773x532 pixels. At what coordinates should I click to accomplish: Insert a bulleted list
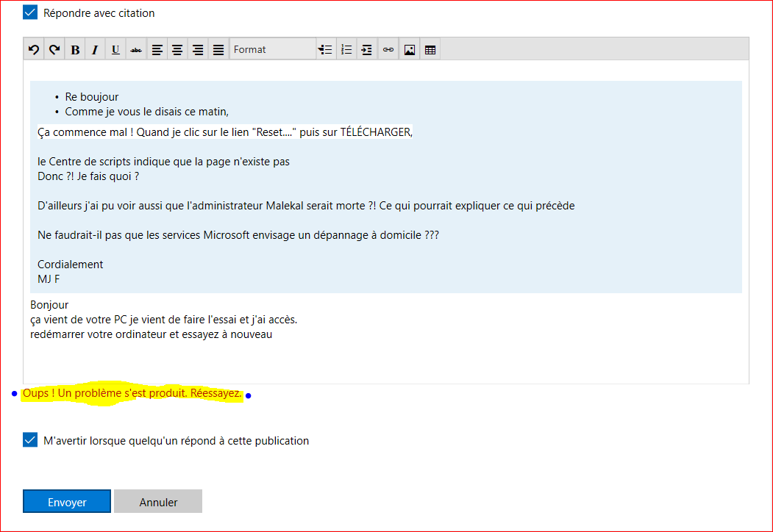tap(325, 49)
